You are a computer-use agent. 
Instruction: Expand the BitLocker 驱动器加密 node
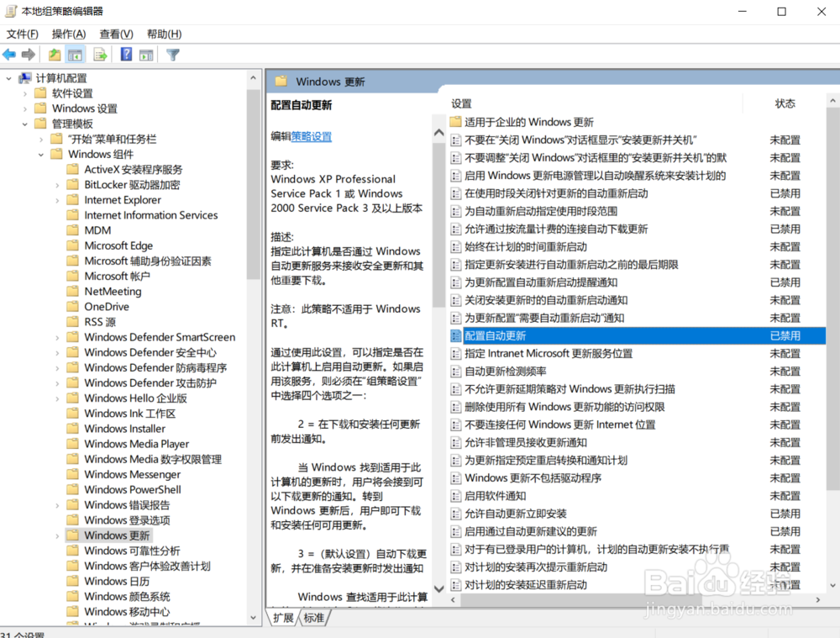(57, 185)
